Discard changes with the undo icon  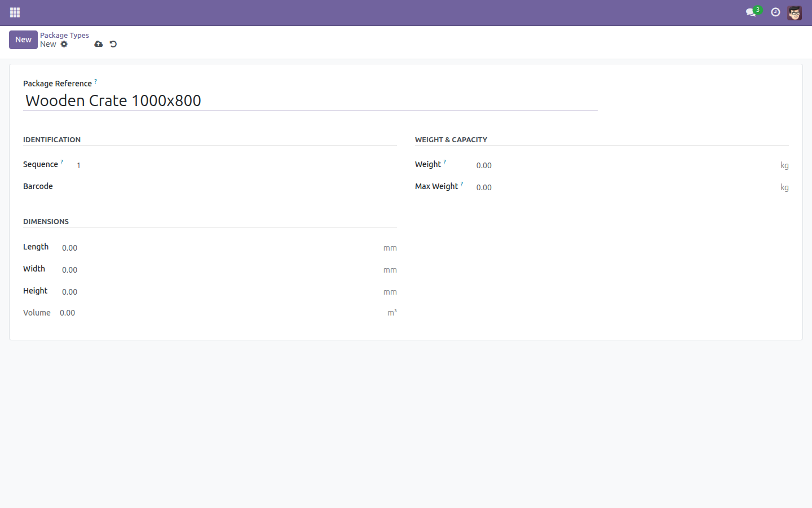[113, 44]
